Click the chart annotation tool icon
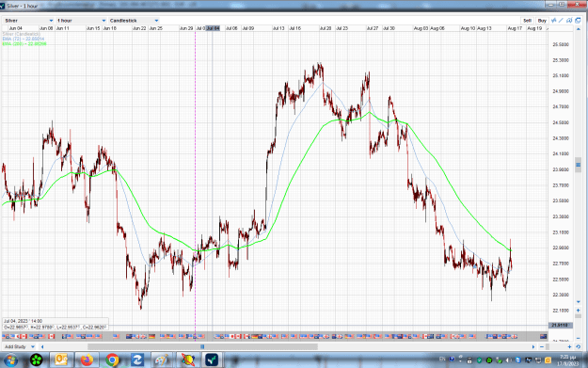588x368 pixels. (x=569, y=21)
